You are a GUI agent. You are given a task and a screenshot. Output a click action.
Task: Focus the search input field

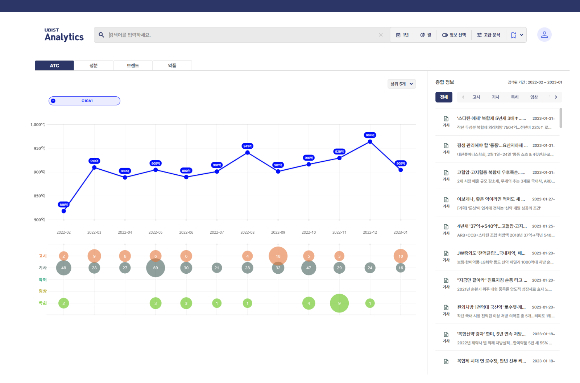(x=242, y=35)
